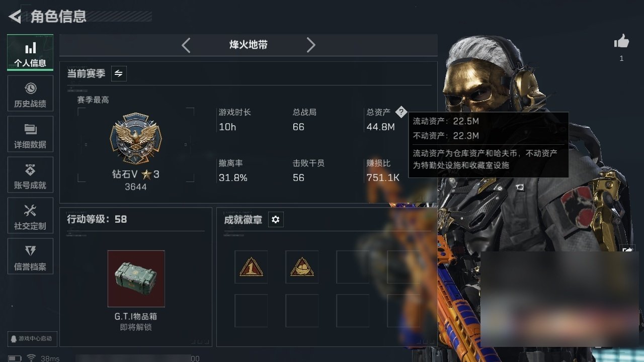Click the 游戏中心启动 button
Image resolution: width=644 pixels, height=362 pixels.
[x=32, y=338]
